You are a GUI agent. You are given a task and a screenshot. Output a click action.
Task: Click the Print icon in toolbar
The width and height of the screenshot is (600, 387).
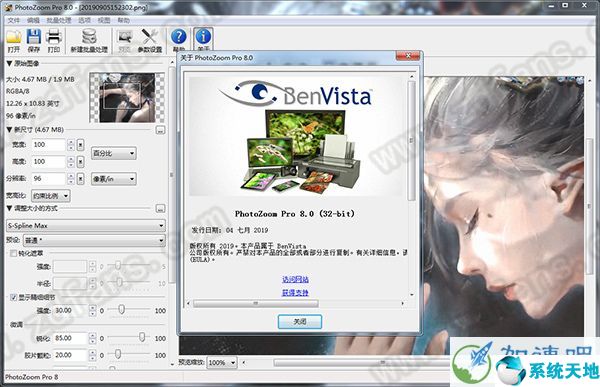click(x=54, y=37)
